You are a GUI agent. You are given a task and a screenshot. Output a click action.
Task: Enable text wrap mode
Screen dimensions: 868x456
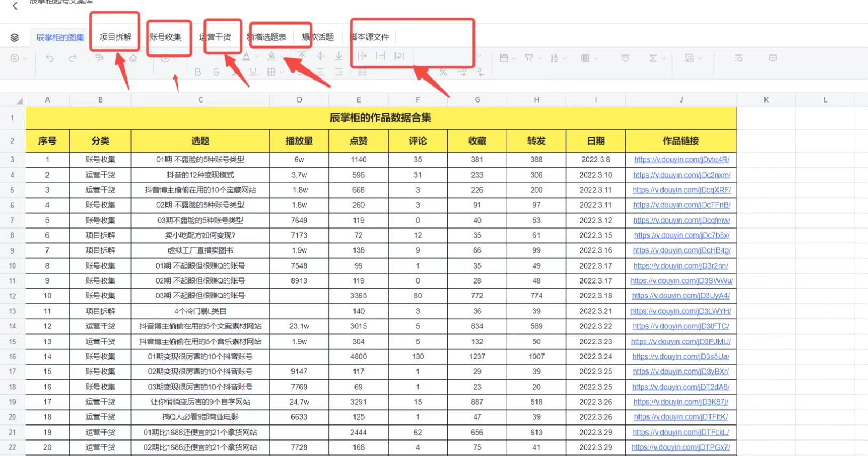point(399,56)
